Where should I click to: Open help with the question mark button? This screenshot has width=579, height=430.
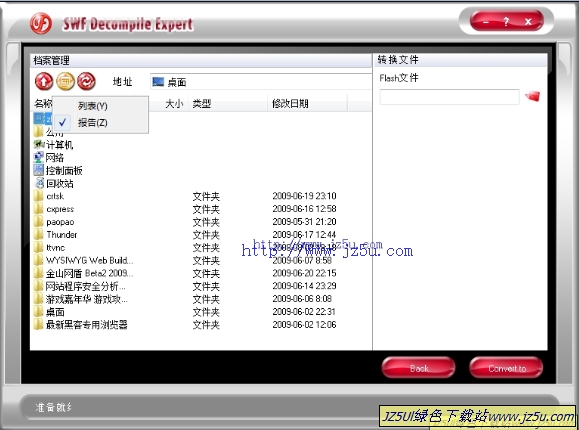pos(506,22)
